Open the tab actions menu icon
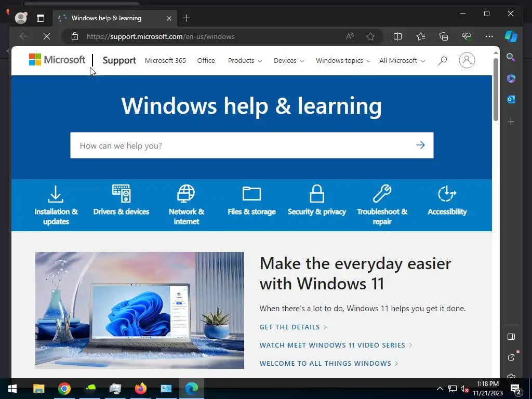 coord(41,18)
